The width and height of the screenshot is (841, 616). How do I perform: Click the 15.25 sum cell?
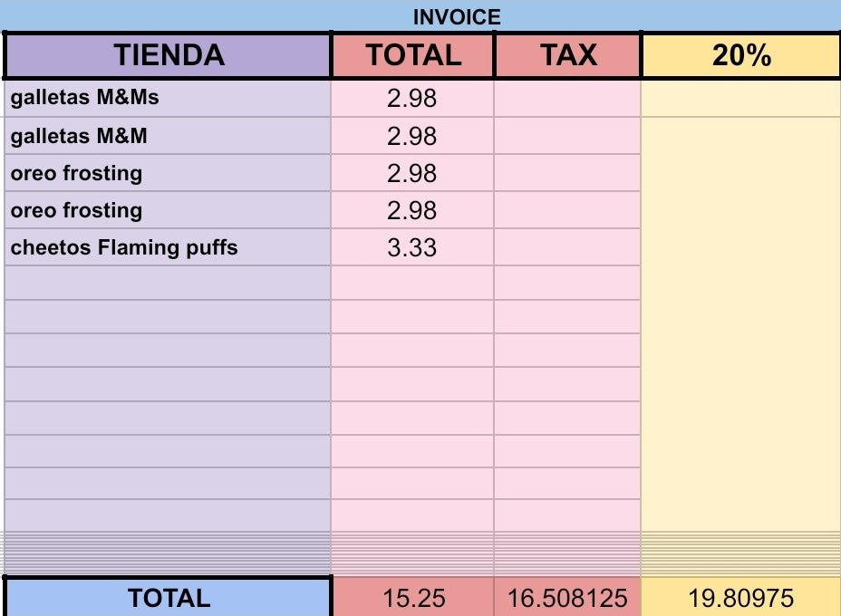click(412, 598)
